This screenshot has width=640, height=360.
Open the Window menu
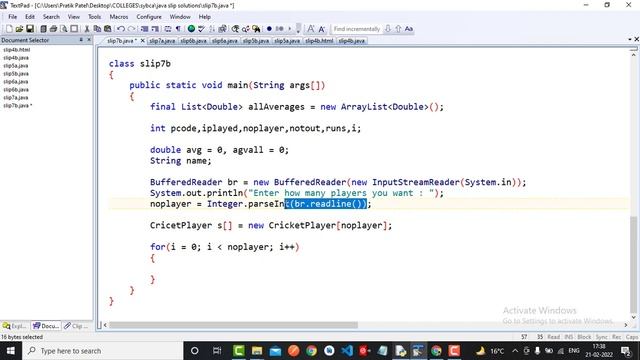(x=180, y=17)
